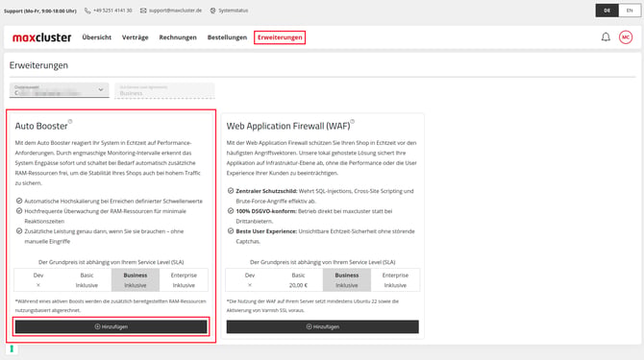Click 'Automatische Hochskalierung' bullet text
644x360 pixels.
[x=113, y=202]
